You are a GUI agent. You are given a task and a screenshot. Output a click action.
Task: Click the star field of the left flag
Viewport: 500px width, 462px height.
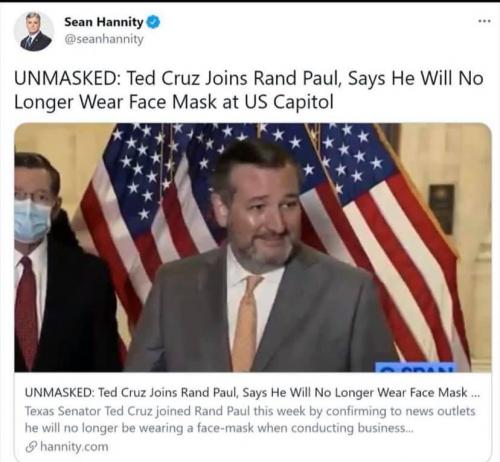pyautogui.click(x=147, y=163)
